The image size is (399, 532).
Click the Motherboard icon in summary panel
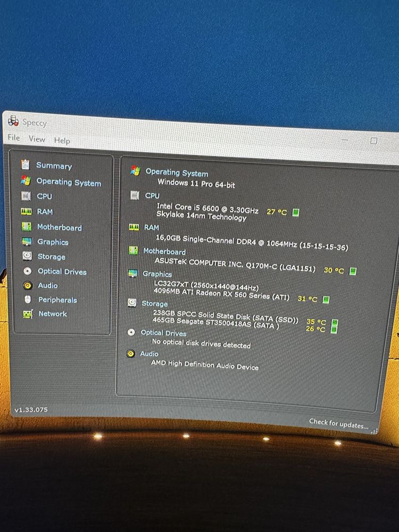point(134,251)
